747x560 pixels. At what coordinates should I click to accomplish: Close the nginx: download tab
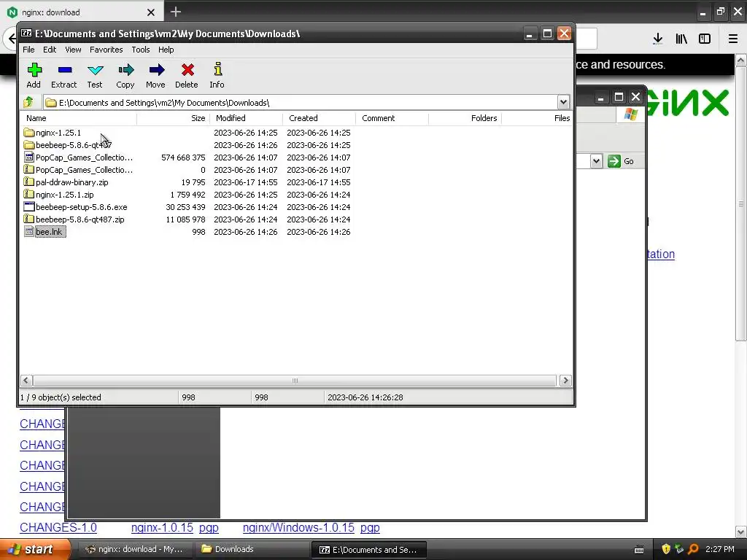[150, 12]
